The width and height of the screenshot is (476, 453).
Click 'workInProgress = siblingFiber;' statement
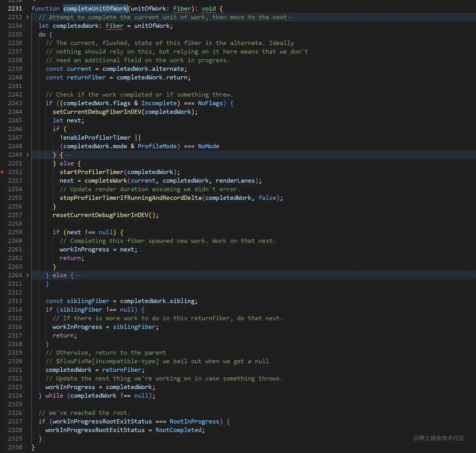[105, 327]
